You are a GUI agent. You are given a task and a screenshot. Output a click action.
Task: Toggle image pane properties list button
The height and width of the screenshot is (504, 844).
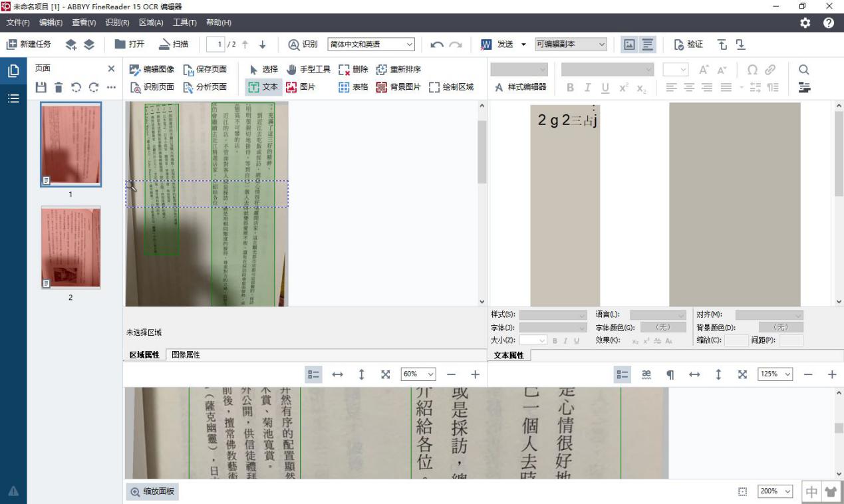pyautogui.click(x=313, y=374)
